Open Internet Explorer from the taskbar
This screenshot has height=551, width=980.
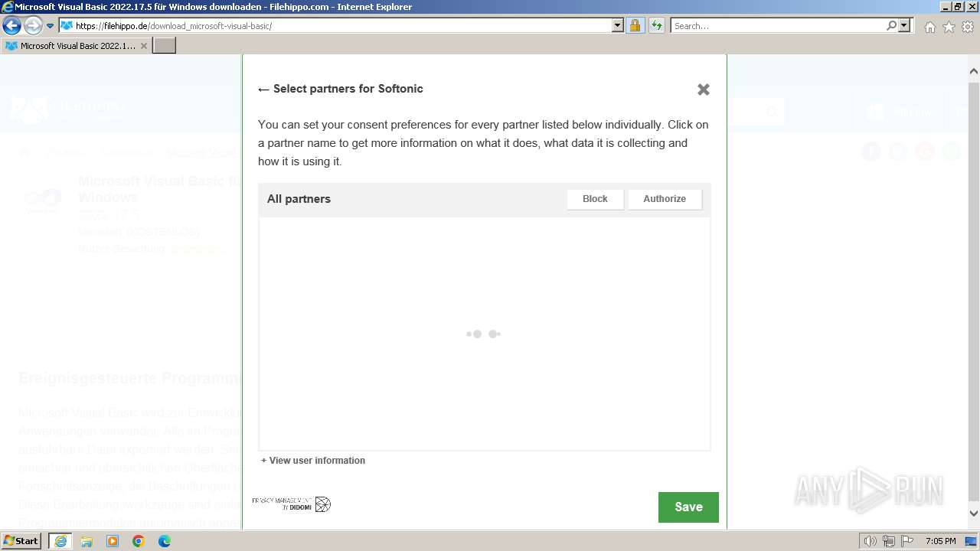(x=60, y=541)
